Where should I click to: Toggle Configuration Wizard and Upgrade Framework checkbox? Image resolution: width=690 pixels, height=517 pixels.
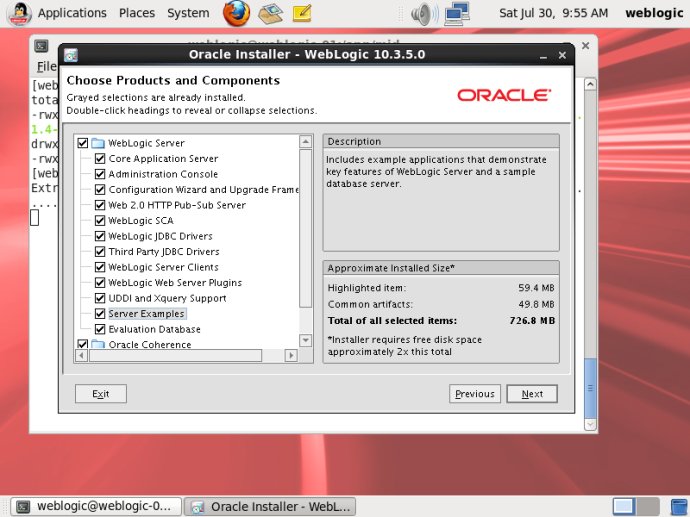coord(100,189)
